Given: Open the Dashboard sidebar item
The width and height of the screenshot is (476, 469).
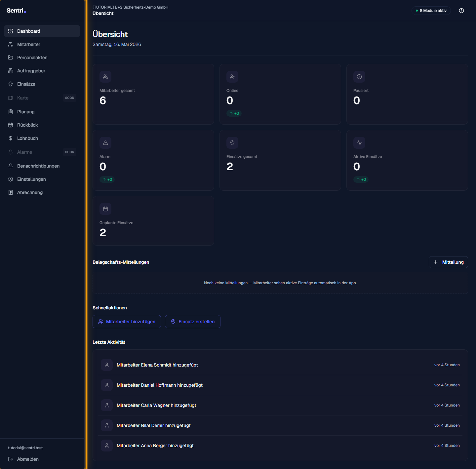Looking at the screenshot, I should click(x=42, y=31).
